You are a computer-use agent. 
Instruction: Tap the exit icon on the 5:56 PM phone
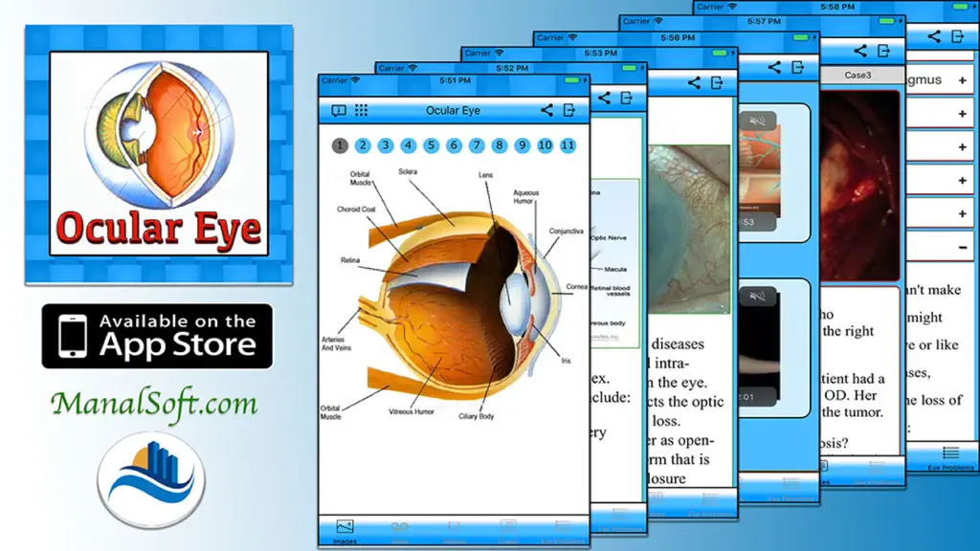tap(797, 67)
